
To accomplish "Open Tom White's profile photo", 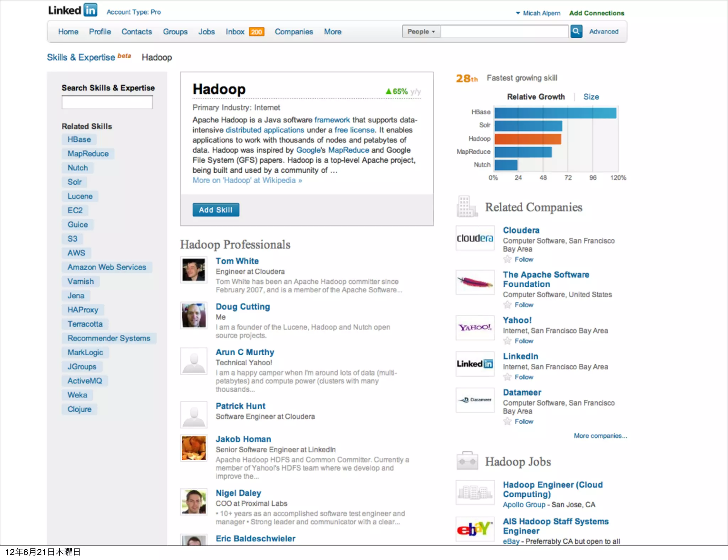I will coord(193,270).
